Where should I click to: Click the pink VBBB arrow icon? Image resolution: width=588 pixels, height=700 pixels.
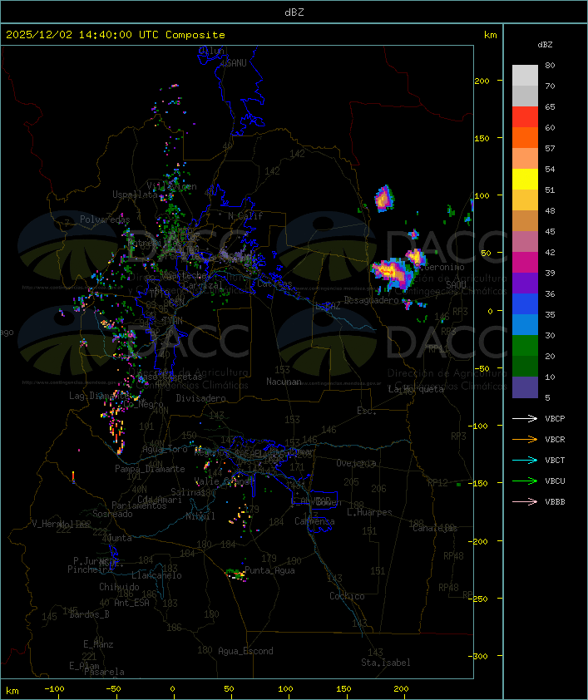525,502
